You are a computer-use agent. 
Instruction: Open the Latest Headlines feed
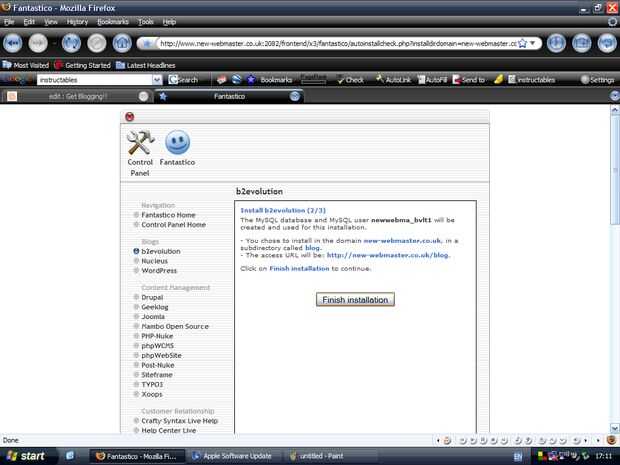point(146,65)
